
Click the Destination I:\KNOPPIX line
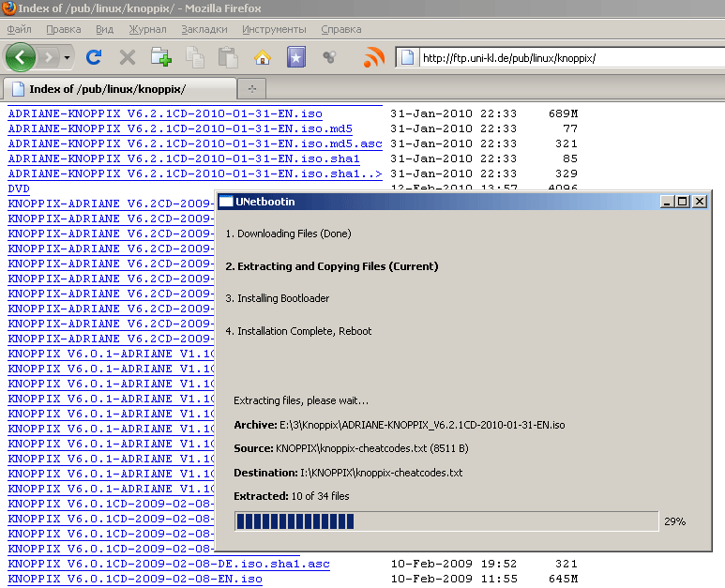pos(348,473)
